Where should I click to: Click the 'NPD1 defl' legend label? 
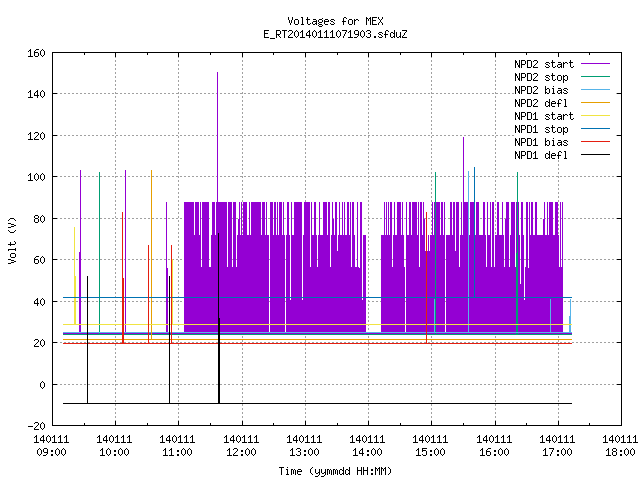coord(541,156)
